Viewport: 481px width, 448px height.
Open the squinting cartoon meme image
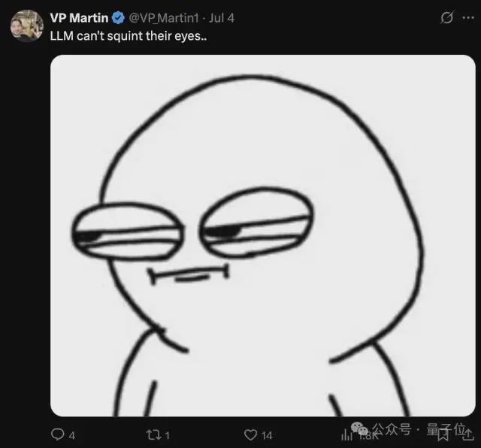click(x=263, y=236)
